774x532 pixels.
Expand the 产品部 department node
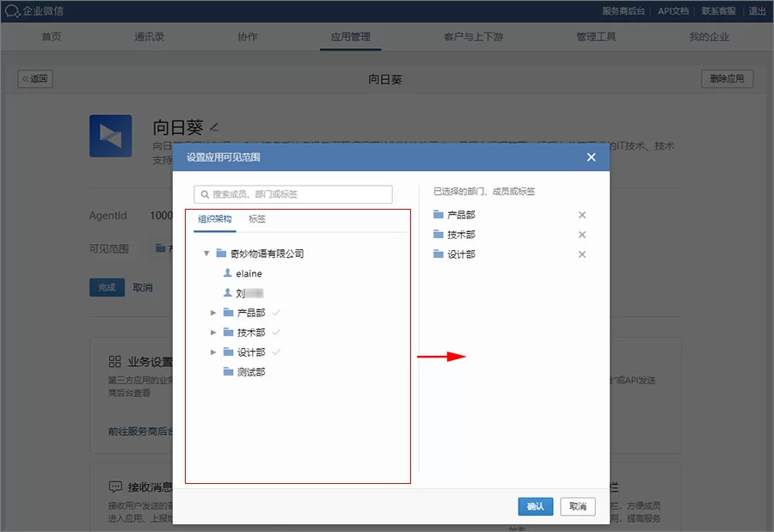coord(213,313)
